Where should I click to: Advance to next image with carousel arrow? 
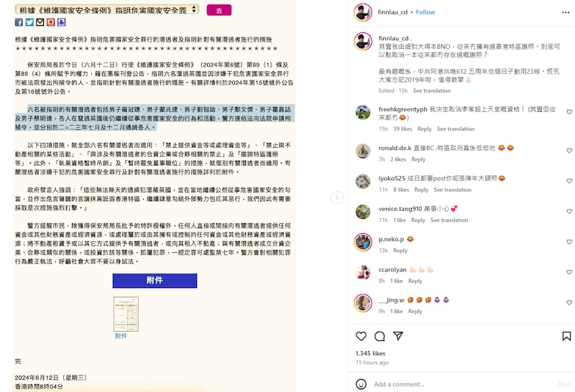(x=336, y=197)
